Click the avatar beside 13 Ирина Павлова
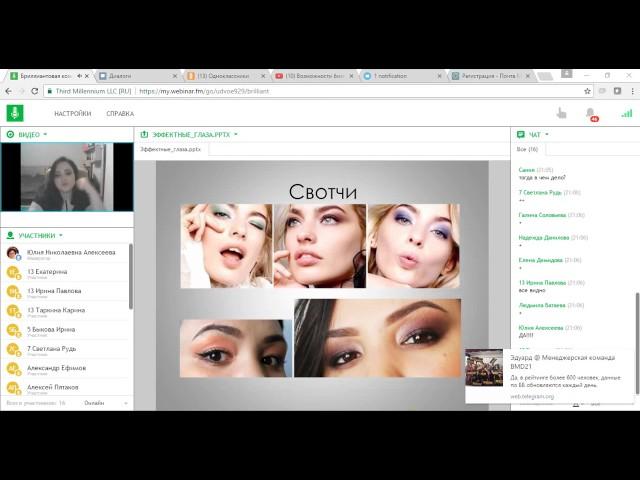This screenshot has height=480, width=640. pos(13,292)
